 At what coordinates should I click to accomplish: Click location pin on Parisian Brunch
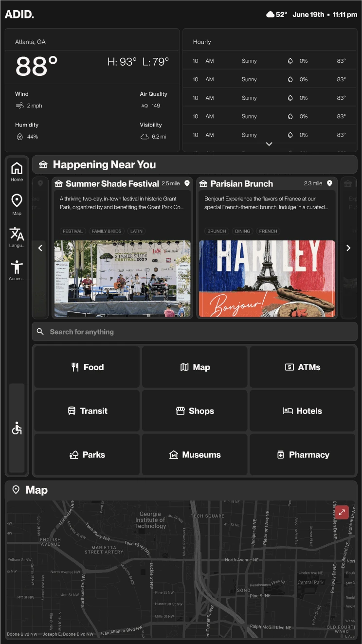point(329,183)
